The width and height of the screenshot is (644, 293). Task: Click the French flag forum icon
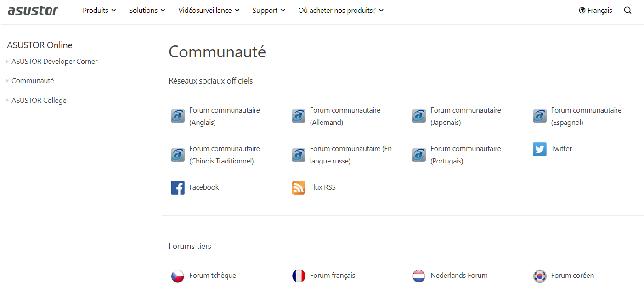299,276
